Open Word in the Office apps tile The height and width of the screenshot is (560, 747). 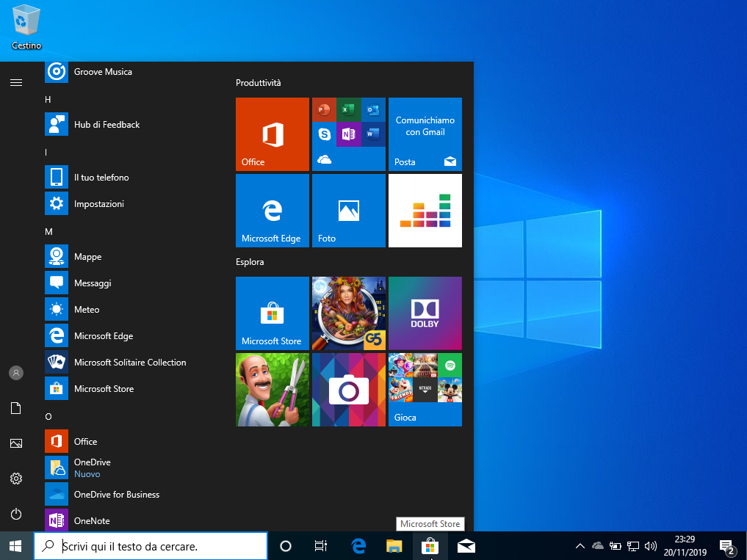pyautogui.click(x=373, y=134)
